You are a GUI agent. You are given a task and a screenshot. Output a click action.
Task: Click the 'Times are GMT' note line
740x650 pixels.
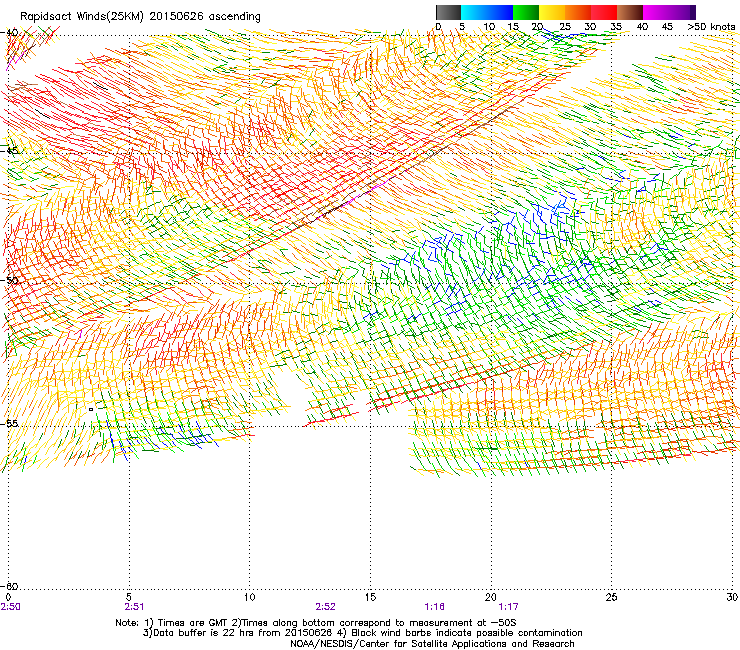tap(316, 623)
